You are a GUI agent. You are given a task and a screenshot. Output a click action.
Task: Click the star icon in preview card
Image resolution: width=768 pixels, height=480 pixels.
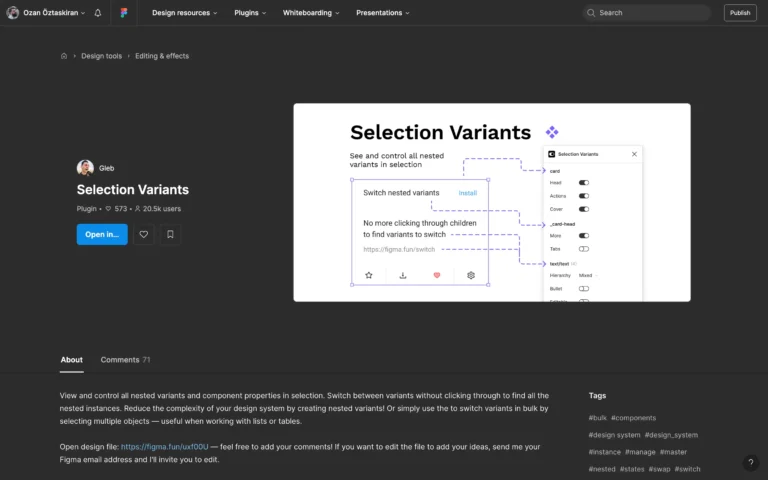point(369,275)
